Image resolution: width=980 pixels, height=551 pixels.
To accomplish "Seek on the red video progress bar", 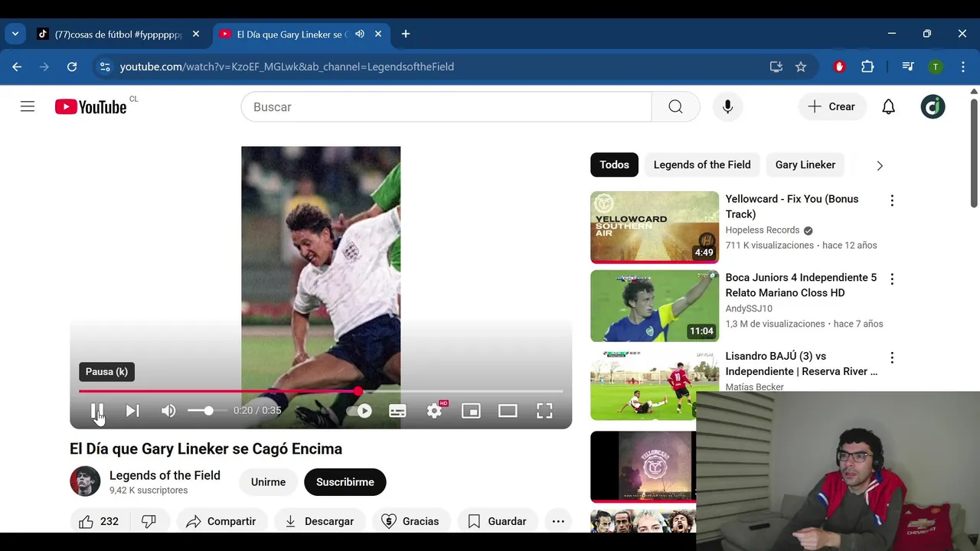I will (x=321, y=391).
